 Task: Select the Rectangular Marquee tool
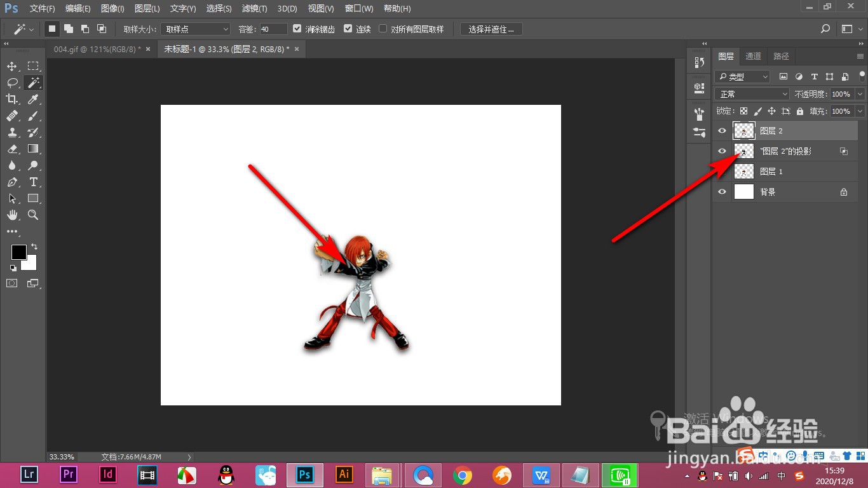pyautogui.click(x=33, y=66)
